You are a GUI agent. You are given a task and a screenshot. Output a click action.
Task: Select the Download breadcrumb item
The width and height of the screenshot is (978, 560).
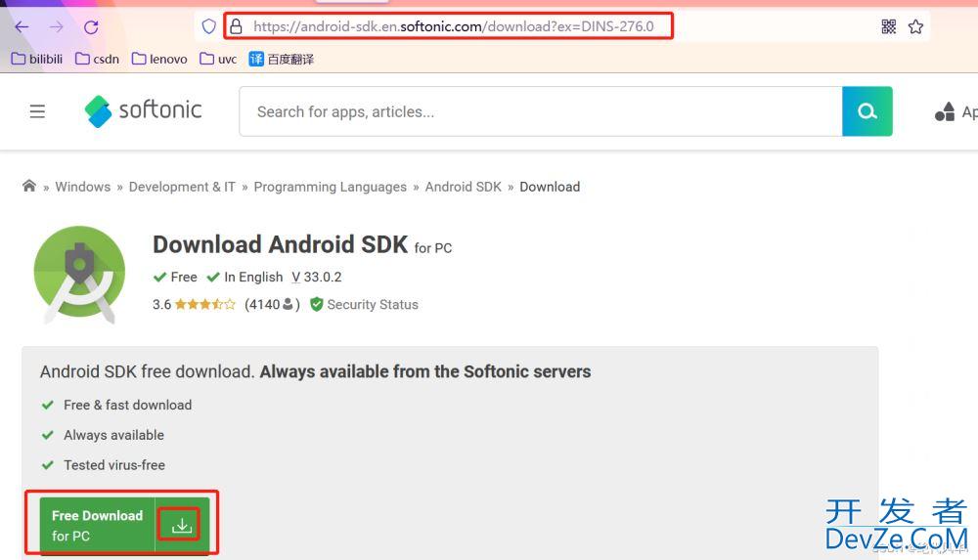pyautogui.click(x=550, y=187)
